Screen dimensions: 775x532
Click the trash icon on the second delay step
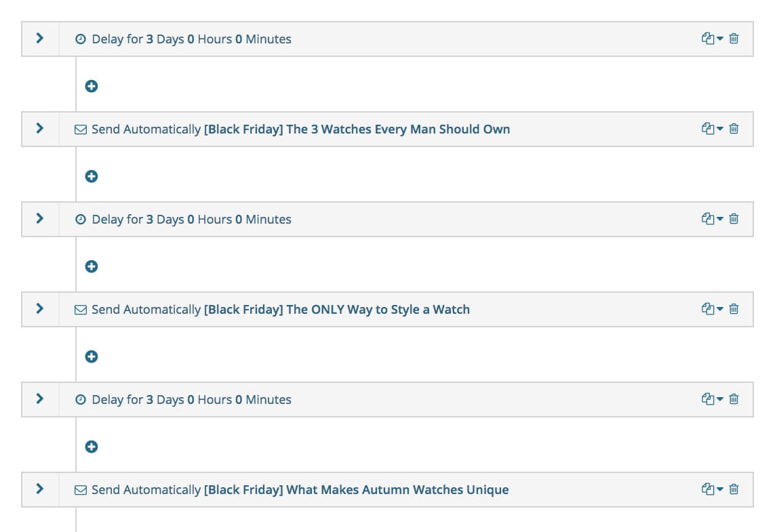(x=734, y=219)
